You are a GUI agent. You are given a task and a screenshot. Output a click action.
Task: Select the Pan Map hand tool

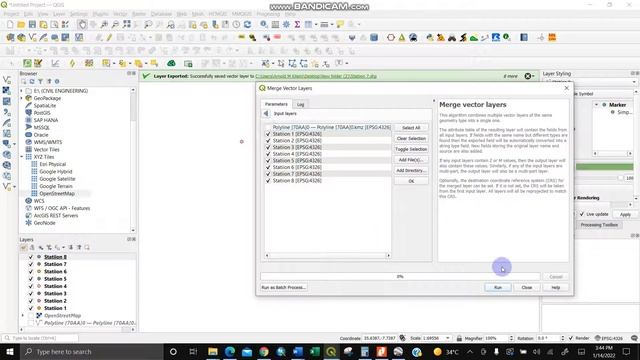pos(82,24)
